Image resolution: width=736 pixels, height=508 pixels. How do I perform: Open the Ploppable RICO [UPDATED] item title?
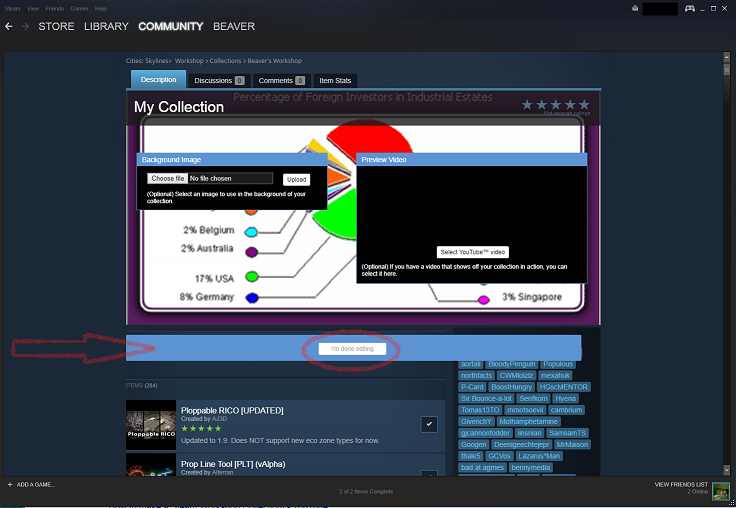point(232,410)
